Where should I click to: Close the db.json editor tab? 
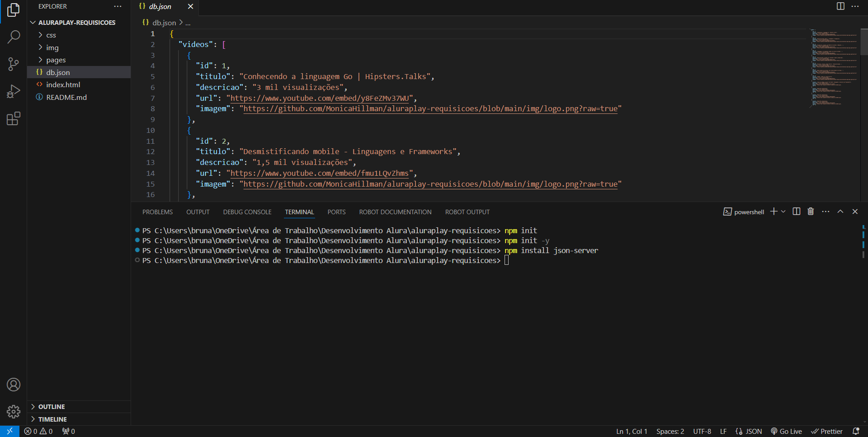click(x=190, y=6)
